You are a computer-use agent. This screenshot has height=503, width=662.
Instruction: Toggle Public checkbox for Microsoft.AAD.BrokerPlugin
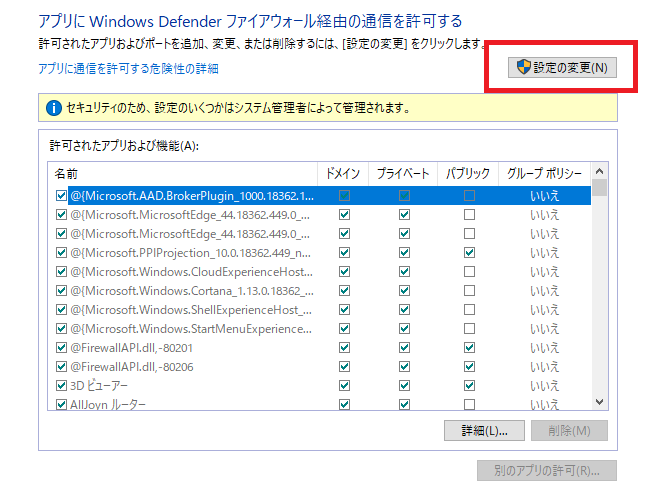[x=469, y=196]
